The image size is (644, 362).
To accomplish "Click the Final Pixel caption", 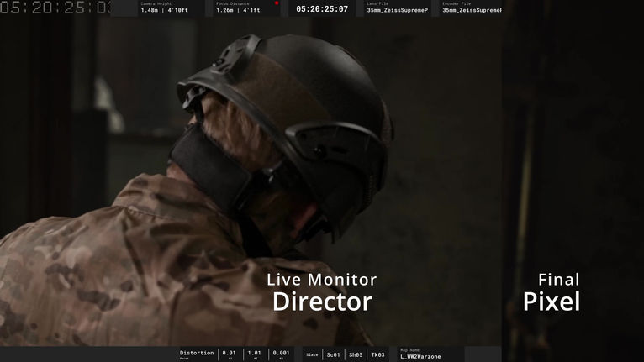I will 552,292.
